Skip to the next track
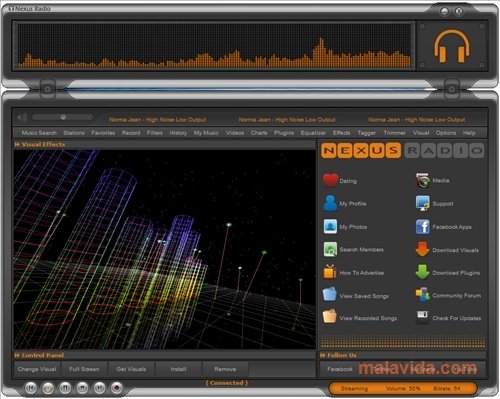The image size is (500, 399). click(x=99, y=388)
